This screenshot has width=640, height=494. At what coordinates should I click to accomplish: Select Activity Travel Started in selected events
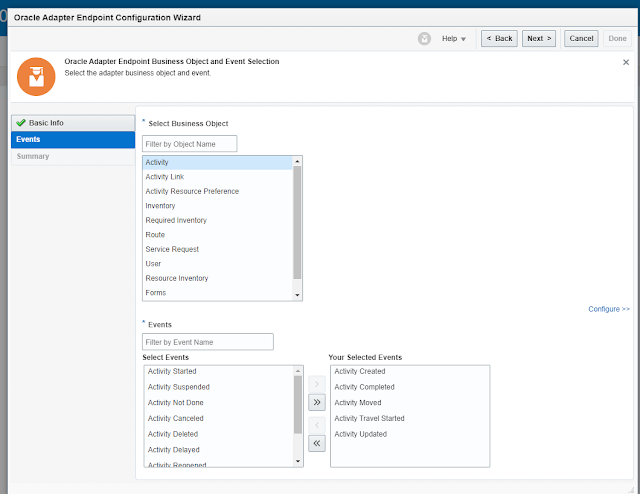point(410,418)
